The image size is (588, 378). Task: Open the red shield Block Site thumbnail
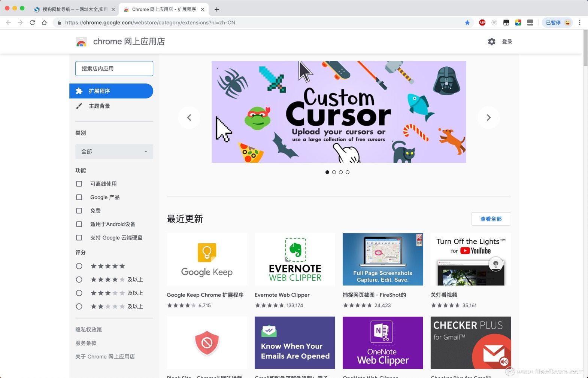click(207, 343)
